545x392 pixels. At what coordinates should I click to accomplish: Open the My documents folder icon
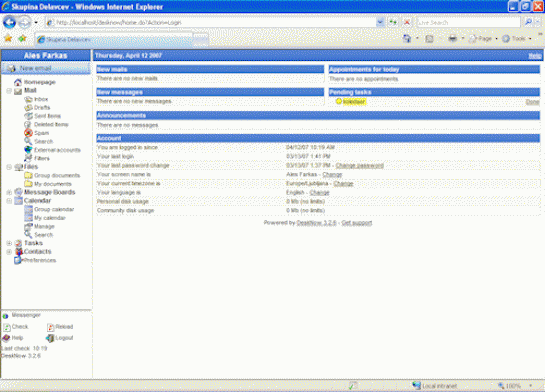[28, 183]
